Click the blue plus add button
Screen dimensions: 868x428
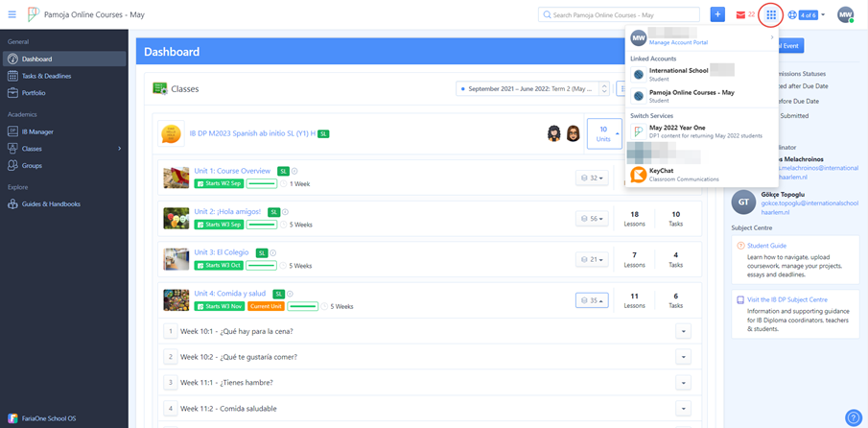[x=717, y=15]
